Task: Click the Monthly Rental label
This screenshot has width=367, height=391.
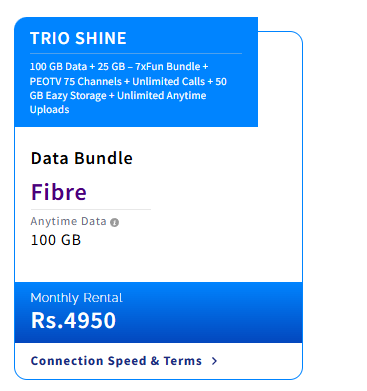Action: [76, 298]
